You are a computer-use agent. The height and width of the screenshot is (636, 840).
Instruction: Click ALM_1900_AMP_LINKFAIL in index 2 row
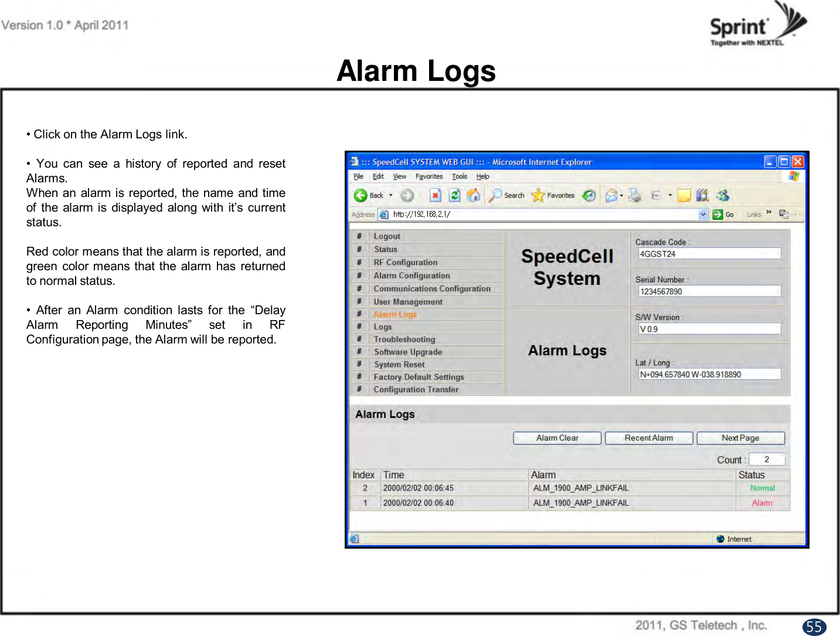(x=581, y=488)
